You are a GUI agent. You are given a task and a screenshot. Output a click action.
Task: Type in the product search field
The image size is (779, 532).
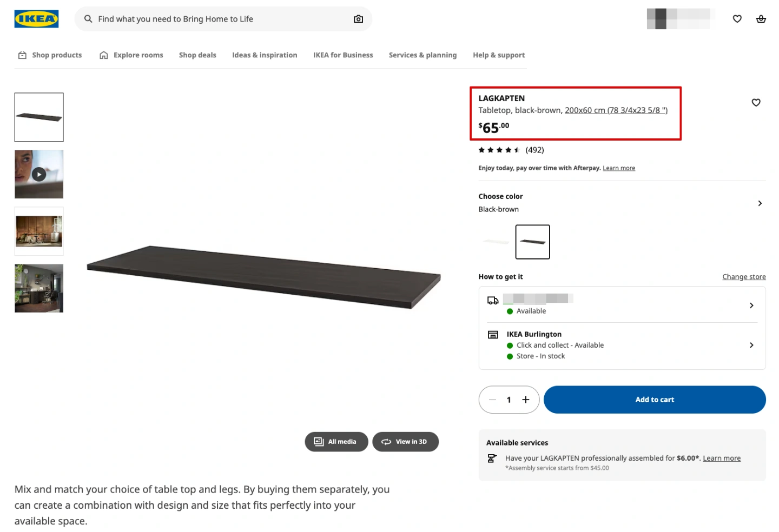(216, 19)
